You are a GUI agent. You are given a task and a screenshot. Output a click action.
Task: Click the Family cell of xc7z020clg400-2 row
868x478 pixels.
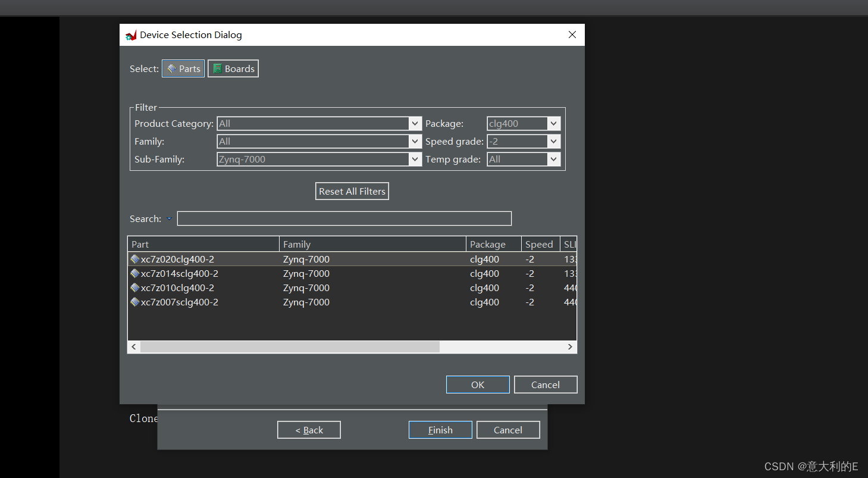pos(306,260)
